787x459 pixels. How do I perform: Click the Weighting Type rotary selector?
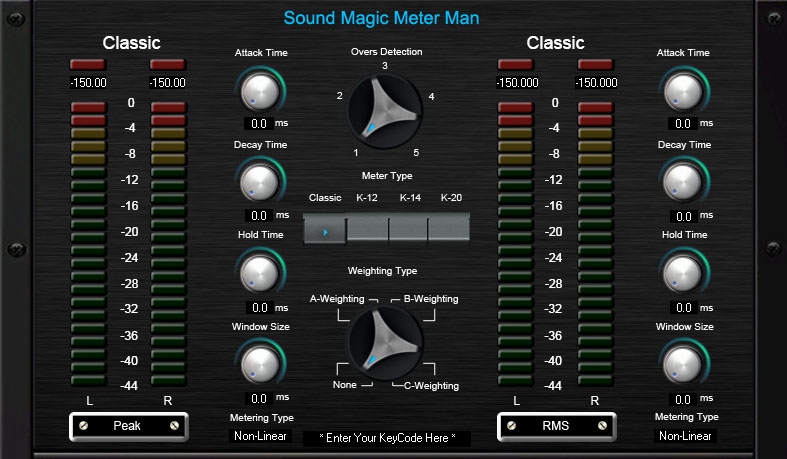[x=385, y=343]
